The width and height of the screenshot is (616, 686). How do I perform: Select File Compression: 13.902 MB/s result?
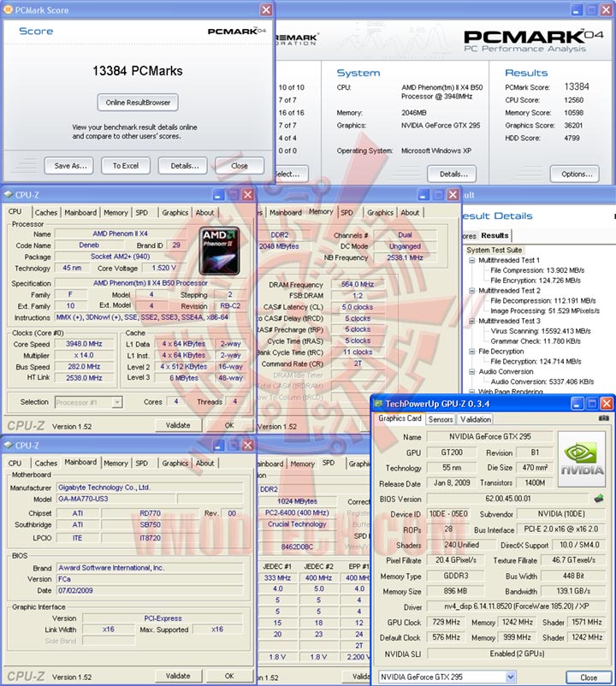coord(537,270)
